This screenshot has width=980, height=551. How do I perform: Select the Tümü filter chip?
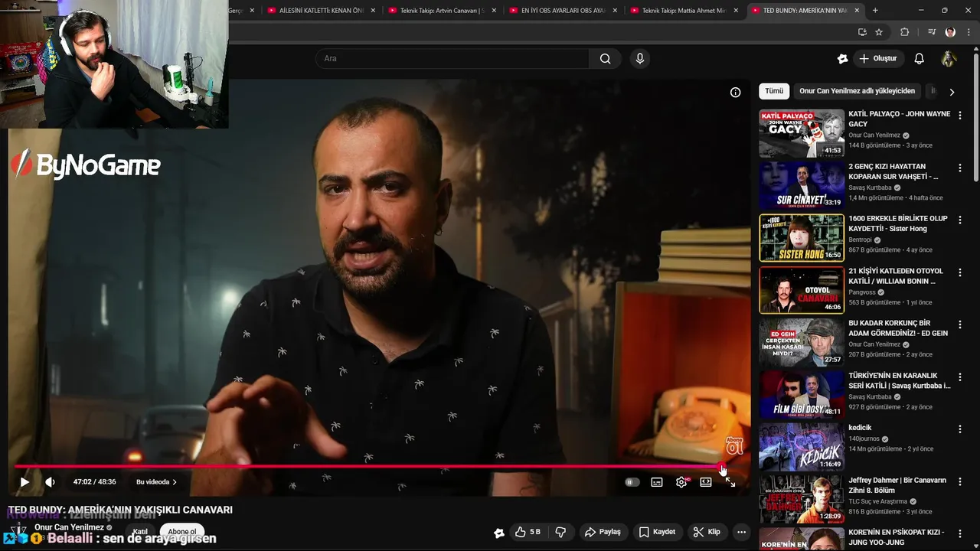(x=774, y=91)
